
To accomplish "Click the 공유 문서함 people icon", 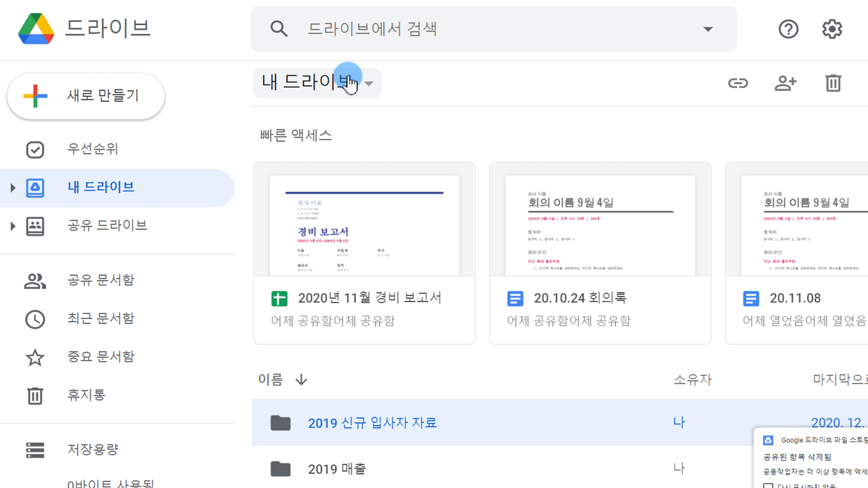I will click(35, 281).
